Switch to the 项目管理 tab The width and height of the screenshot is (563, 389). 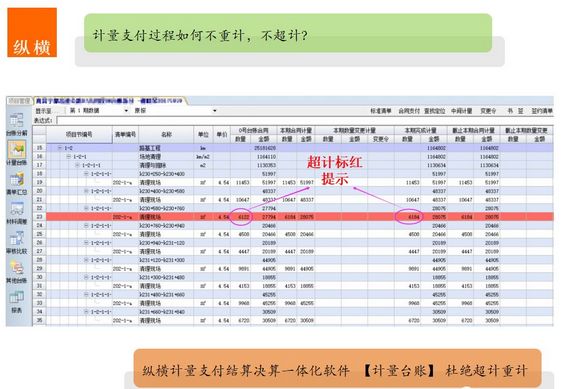pyautogui.click(x=19, y=101)
